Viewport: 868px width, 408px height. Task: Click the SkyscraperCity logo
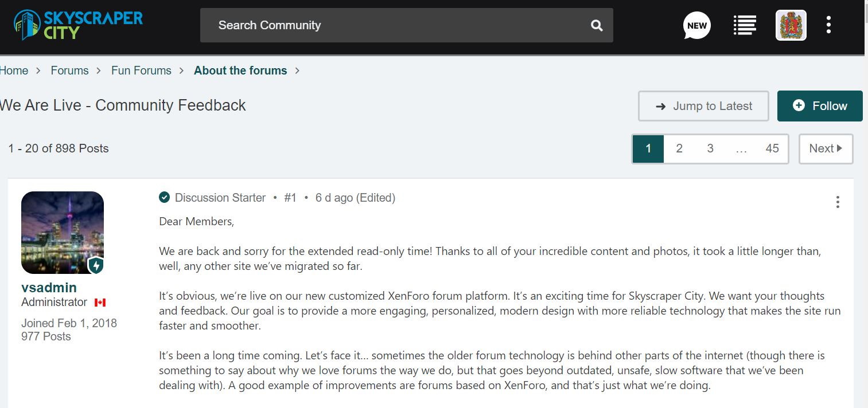coord(78,25)
